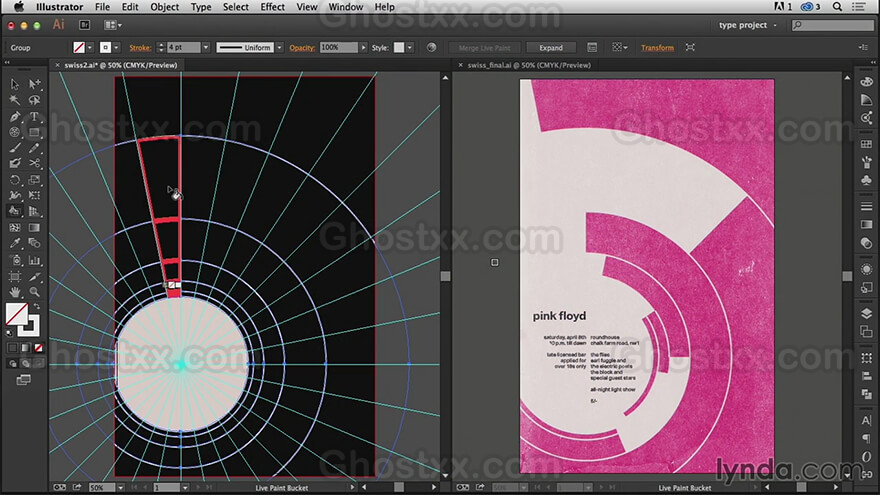
Task: Select the Scale tool
Action: (x=34, y=180)
